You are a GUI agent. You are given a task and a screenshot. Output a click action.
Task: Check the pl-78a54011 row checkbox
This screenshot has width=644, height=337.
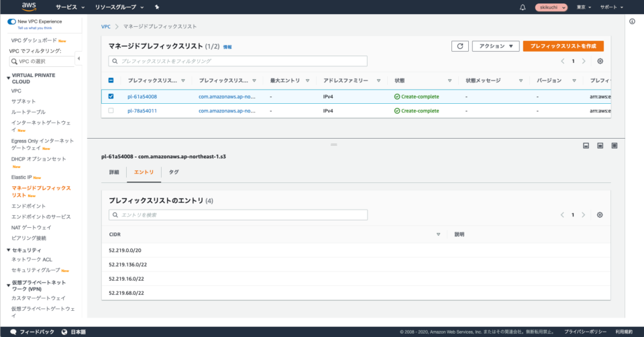(111, 111)
